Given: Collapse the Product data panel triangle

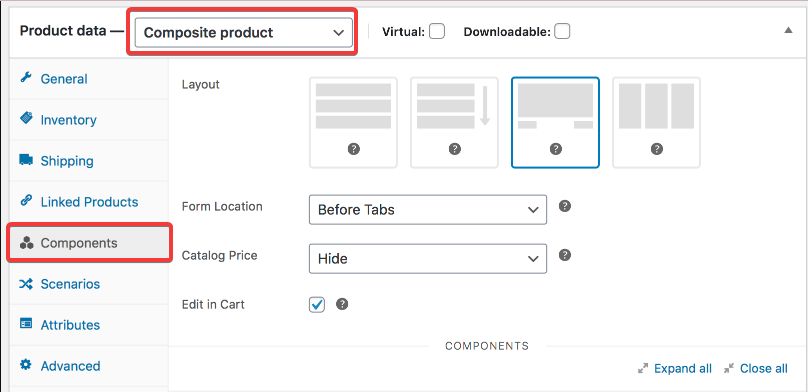Looking at the screenshot, I should click(x=788, y=30).
